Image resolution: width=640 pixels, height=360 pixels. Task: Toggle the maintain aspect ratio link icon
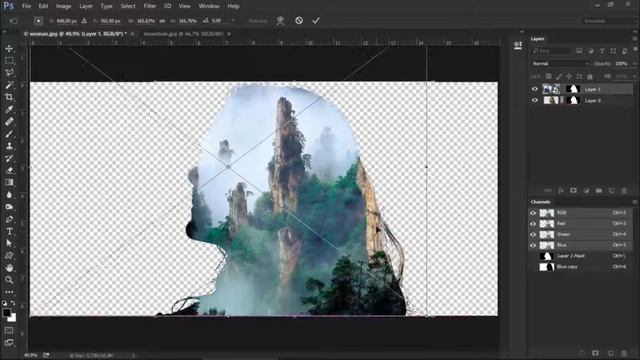tap(162, 21)
